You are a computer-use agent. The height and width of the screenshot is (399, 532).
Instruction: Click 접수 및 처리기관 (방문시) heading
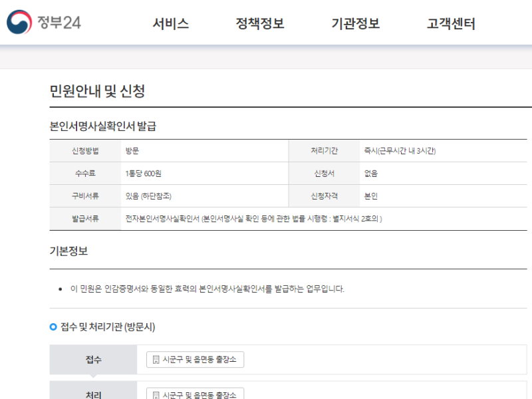click(108, 327)
